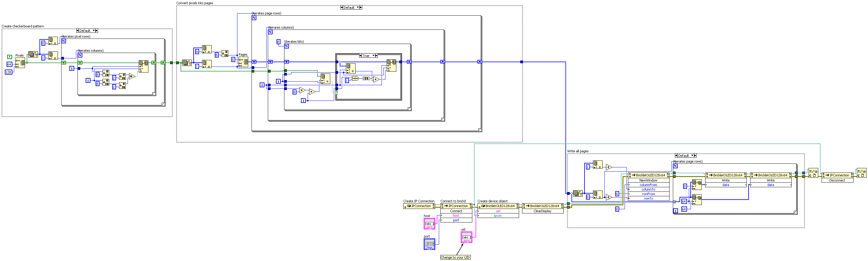Open the Default selector of Write all pages case

tap(685, 156)
